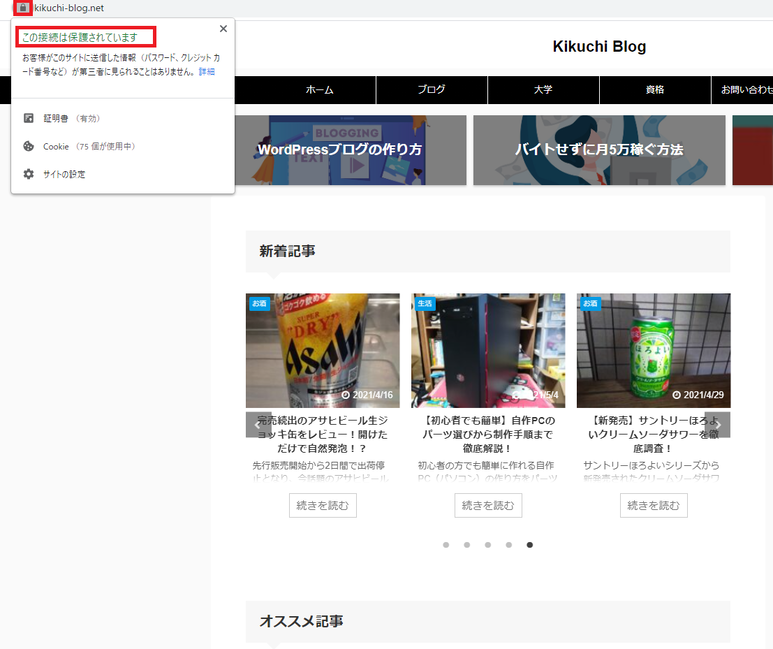The height and width of the screenshot is (649, 773).
Task: Open the 大学 nav tab
Action: (543, 90)
